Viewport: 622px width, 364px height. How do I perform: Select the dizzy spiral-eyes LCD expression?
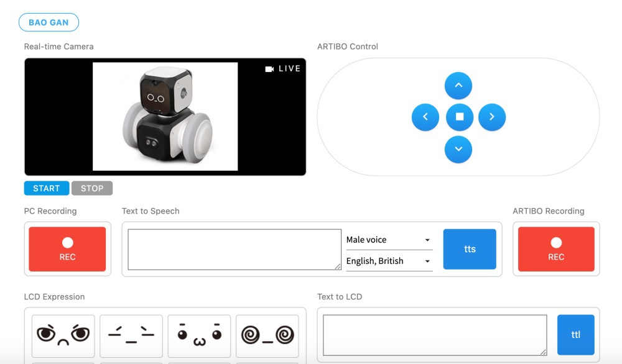click(267, 336)
